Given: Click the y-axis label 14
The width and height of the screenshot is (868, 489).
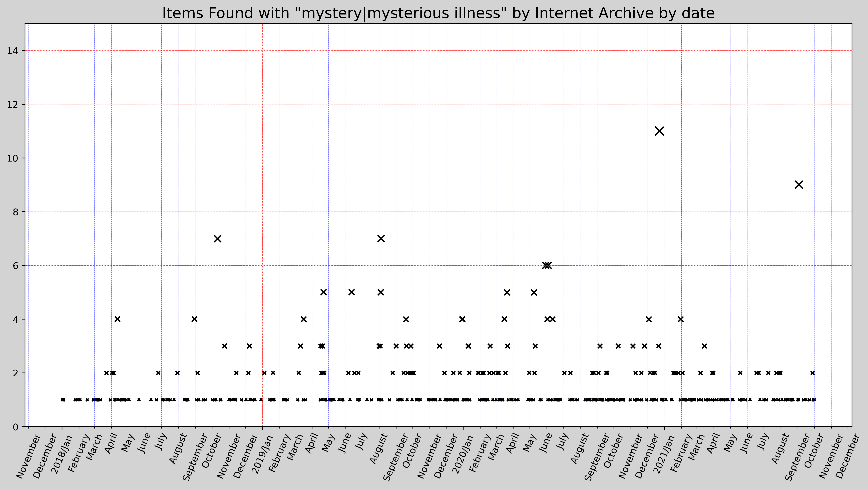Looking at the screenshot, I should click(x=13, y=51).
